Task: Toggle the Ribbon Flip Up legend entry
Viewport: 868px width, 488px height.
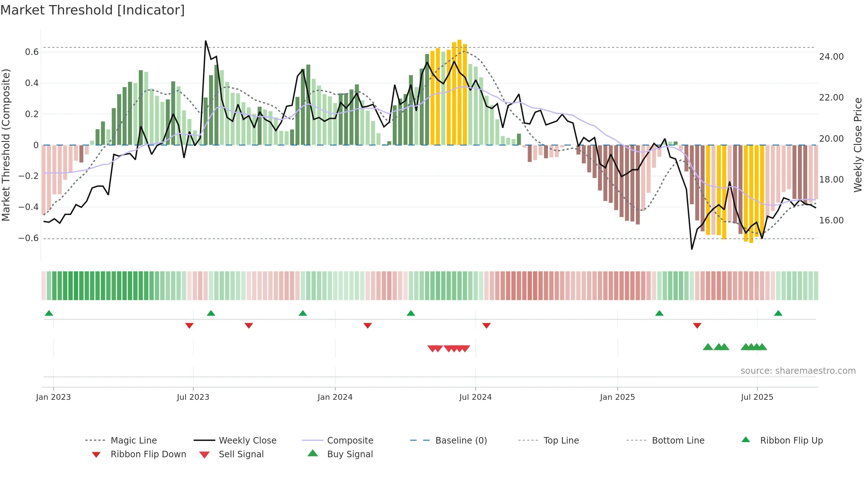Action: point(782,440)
